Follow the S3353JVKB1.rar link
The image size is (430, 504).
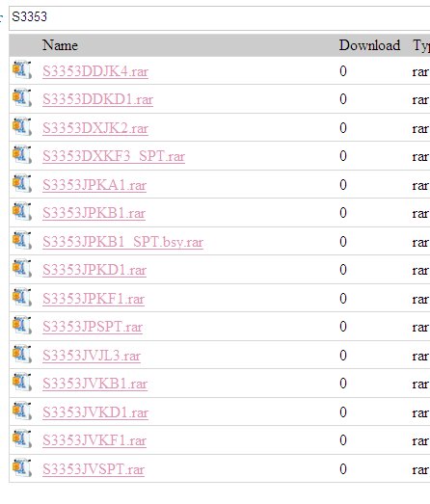(94, 384)
